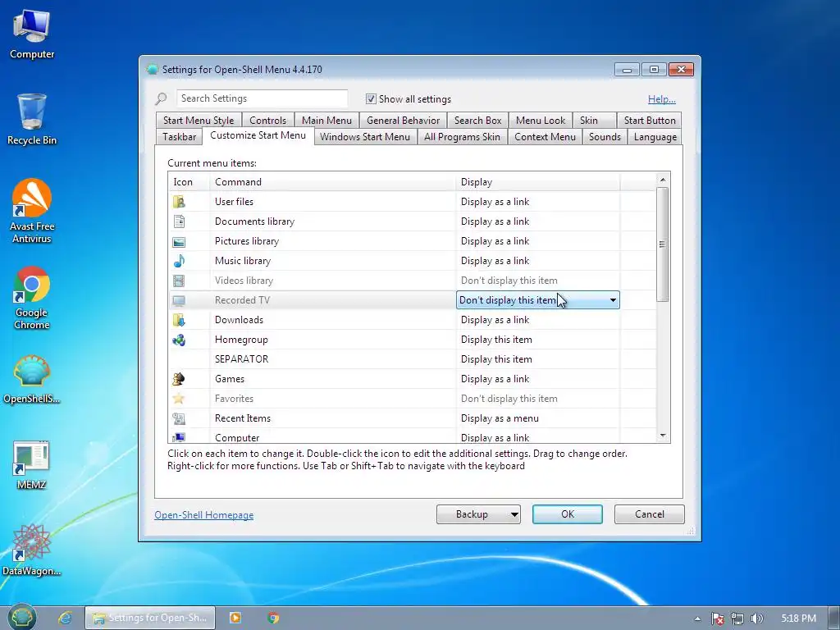Switch to the Language tab
This screenshot has height=630, width=840.
coord(655,137)
